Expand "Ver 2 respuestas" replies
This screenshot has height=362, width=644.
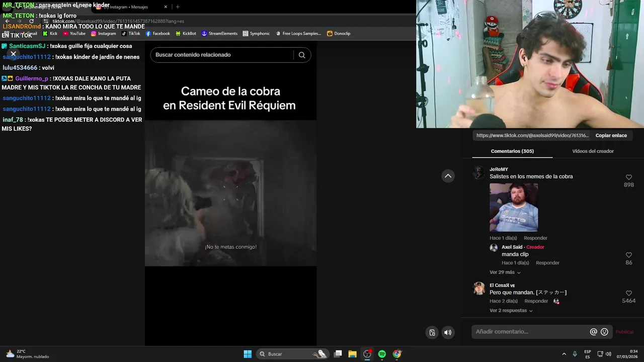[x=511, y=310]
